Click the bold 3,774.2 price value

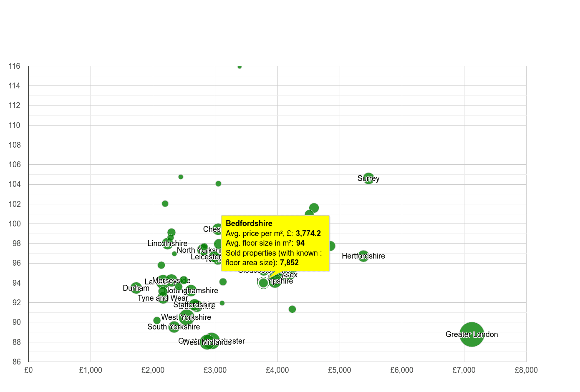(x=308, y=233)
